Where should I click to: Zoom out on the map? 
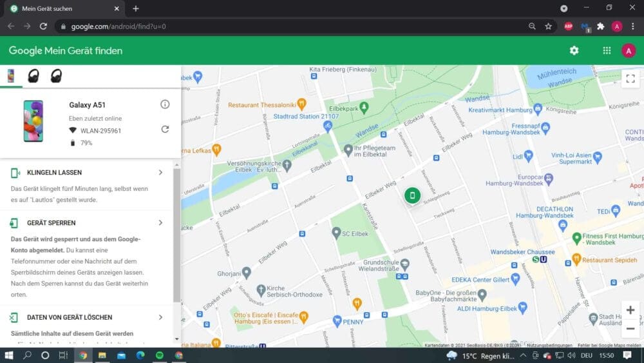630,328
